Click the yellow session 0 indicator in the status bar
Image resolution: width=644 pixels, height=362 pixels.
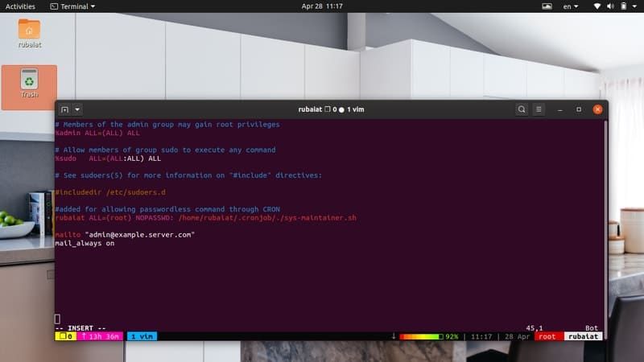tap(64, 336)
